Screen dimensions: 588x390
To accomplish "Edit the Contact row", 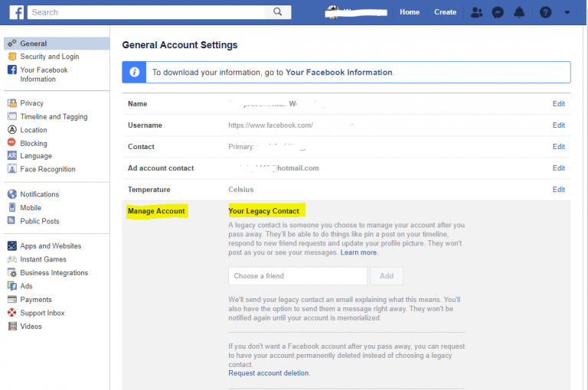I will (558, 147).
